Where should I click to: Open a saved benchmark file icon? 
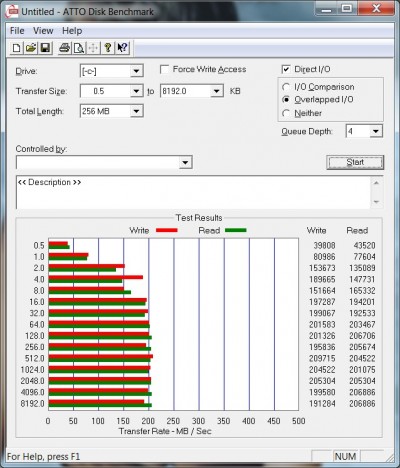[x=31, y=48]
